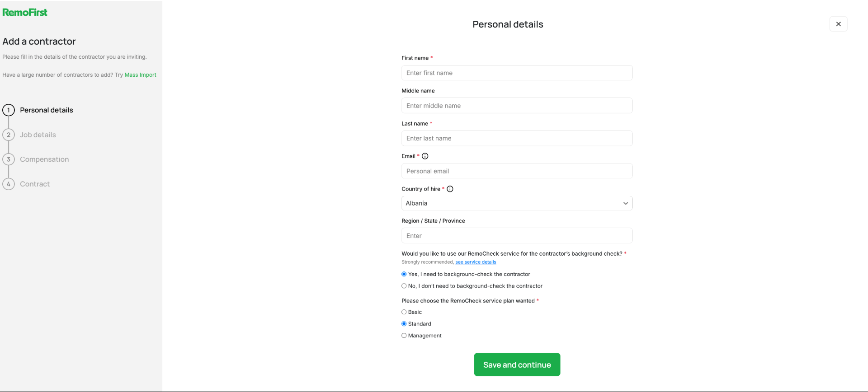Screen dimensions: 868x392
Task: Open the Mass Import link
Action: pyautogui.click(x=140, y=75)
